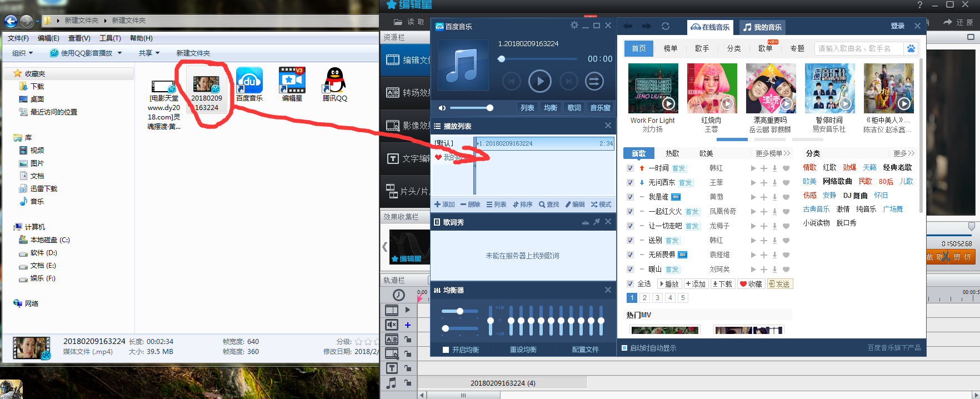Click the volume slider handle in player
Screen dimensions: 980x399
(x=489, y=108)
